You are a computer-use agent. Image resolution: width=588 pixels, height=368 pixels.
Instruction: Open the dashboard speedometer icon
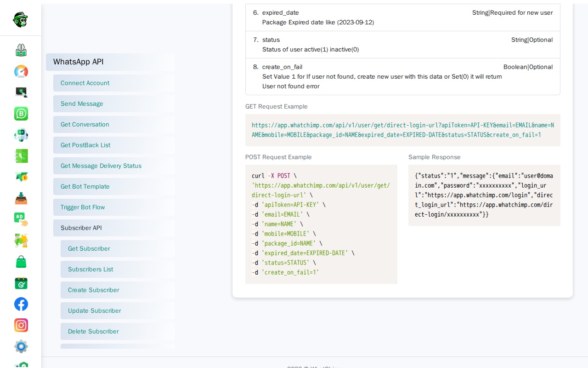coord(21,71)
